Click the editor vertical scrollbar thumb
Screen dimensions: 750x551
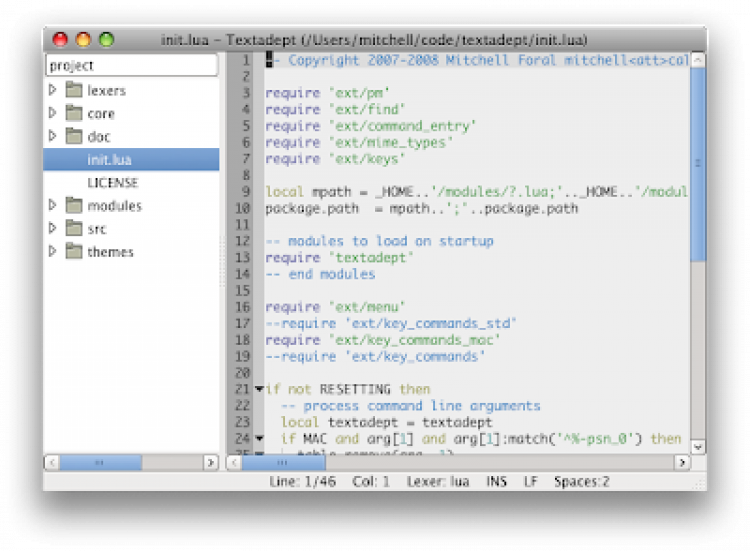[x=698, y=164]
